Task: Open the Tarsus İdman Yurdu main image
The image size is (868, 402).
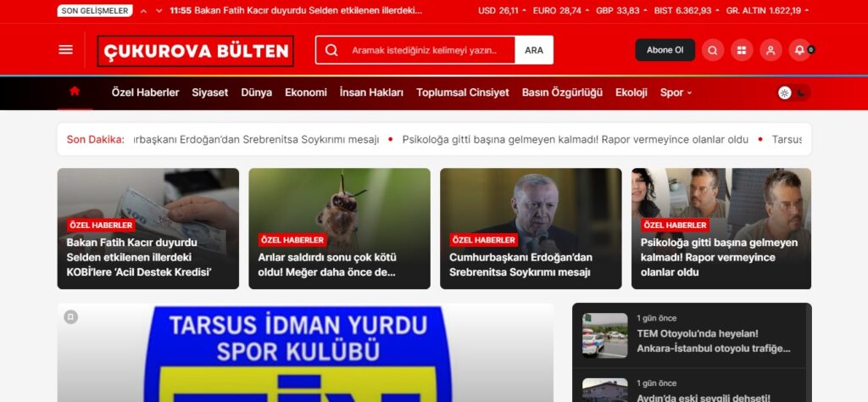Action: (305, 353)
